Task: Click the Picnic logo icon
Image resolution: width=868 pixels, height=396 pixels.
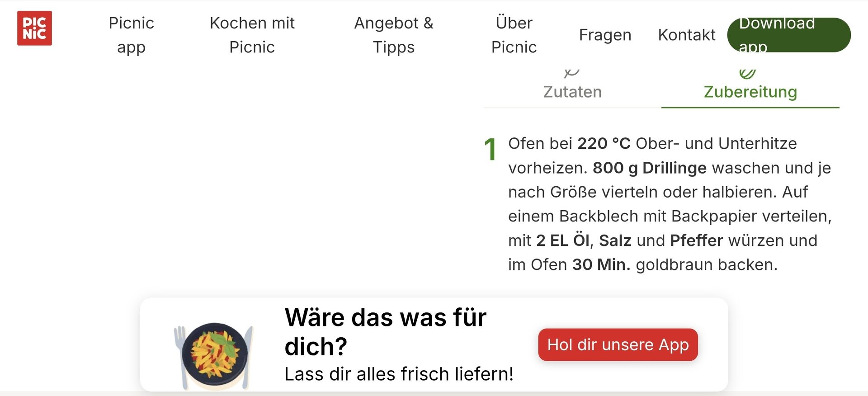Action: tap(34, 28)
